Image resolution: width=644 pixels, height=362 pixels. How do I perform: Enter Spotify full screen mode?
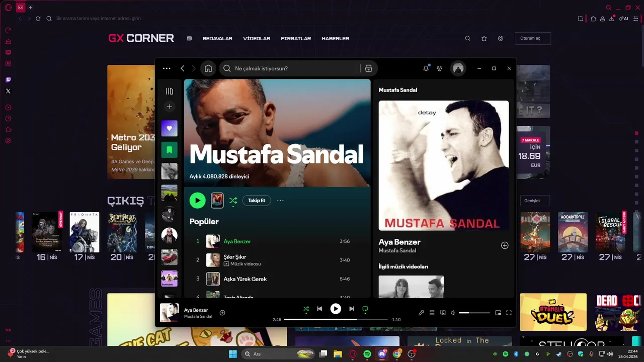click(509, 313)
